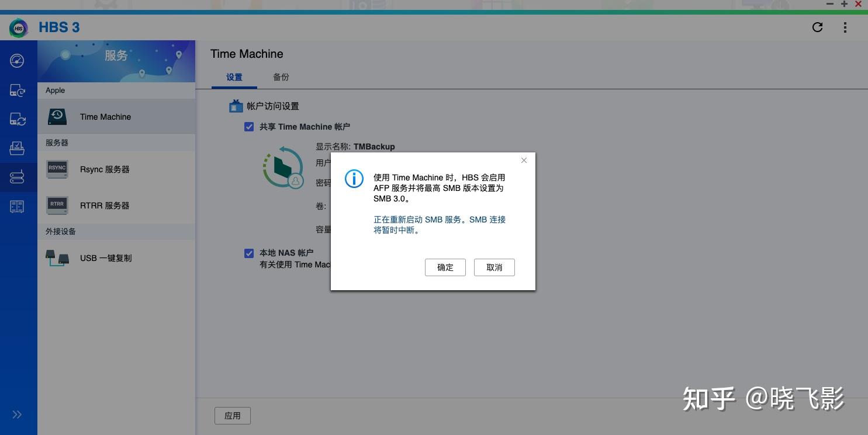Viewport: 868px width, 435px height.
Task: Click the HBS 3 app logo
Action: click(x=19, y=27)
